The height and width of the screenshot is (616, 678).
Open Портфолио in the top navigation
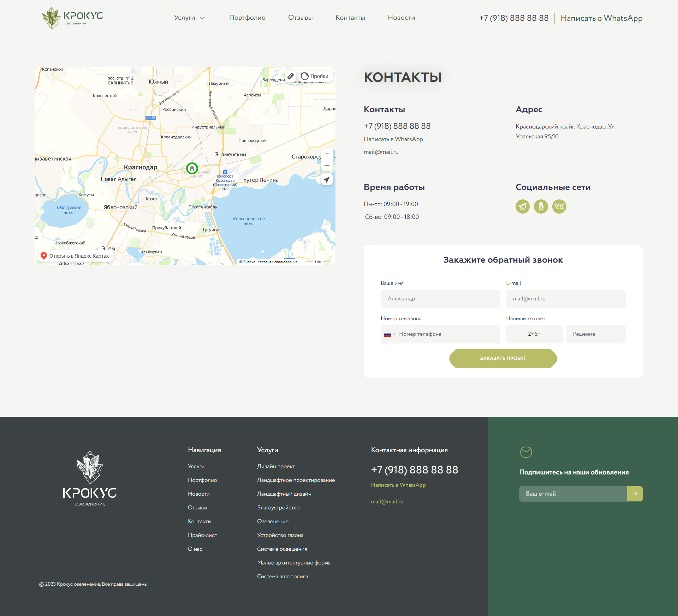pyautogui.click(x=247, y=18)
